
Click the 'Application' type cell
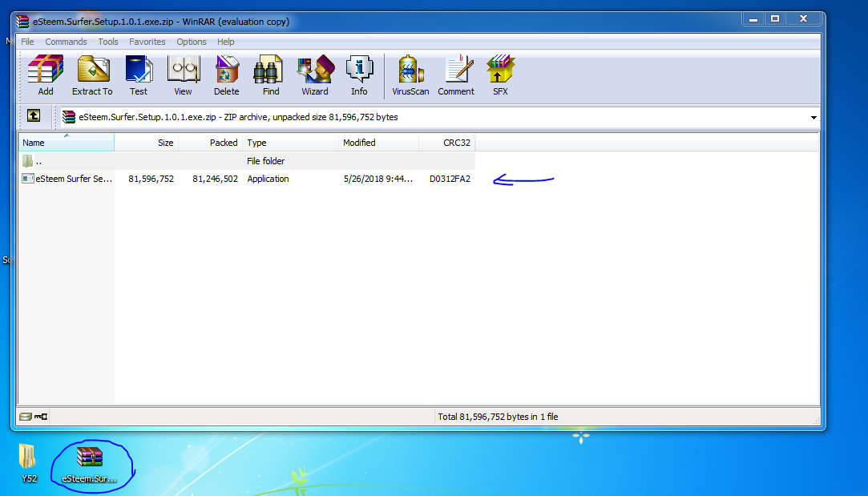(x=268, y=179)
